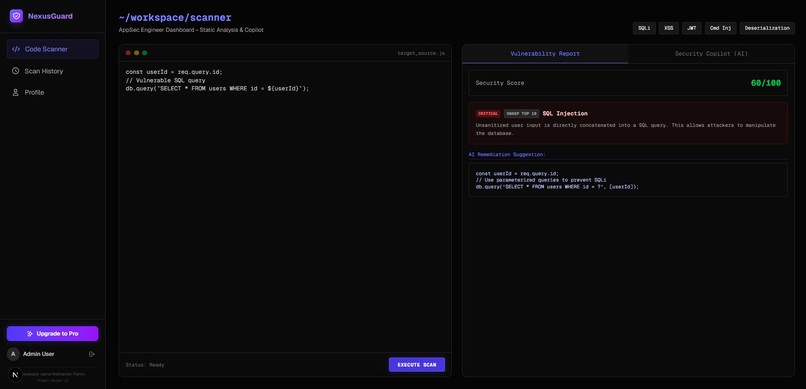The image size is (806, 389).
Task: Click the red window dot in the editor
Action: click(x=128, y=53)
